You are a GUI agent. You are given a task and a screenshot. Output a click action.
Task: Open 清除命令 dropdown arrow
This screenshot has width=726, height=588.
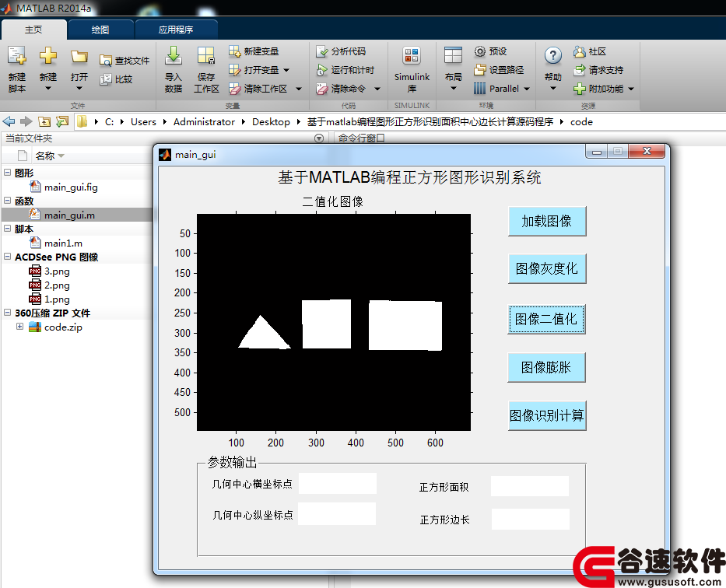pos(377,89)
